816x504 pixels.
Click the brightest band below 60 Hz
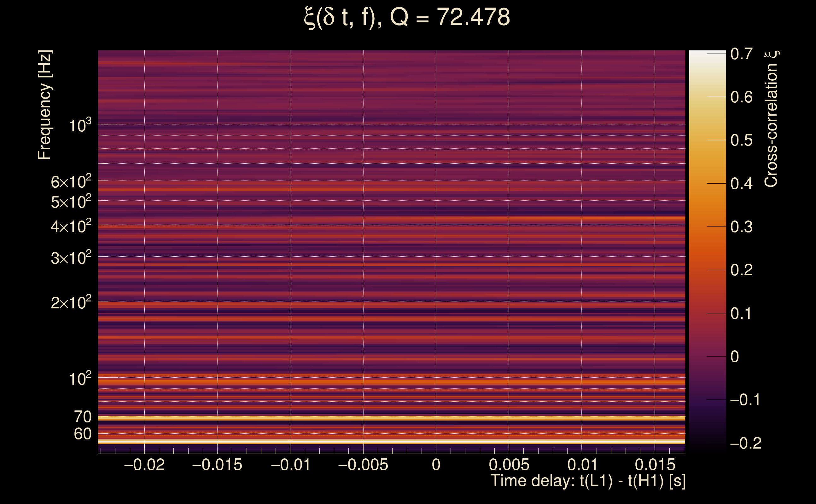point(391,441)
